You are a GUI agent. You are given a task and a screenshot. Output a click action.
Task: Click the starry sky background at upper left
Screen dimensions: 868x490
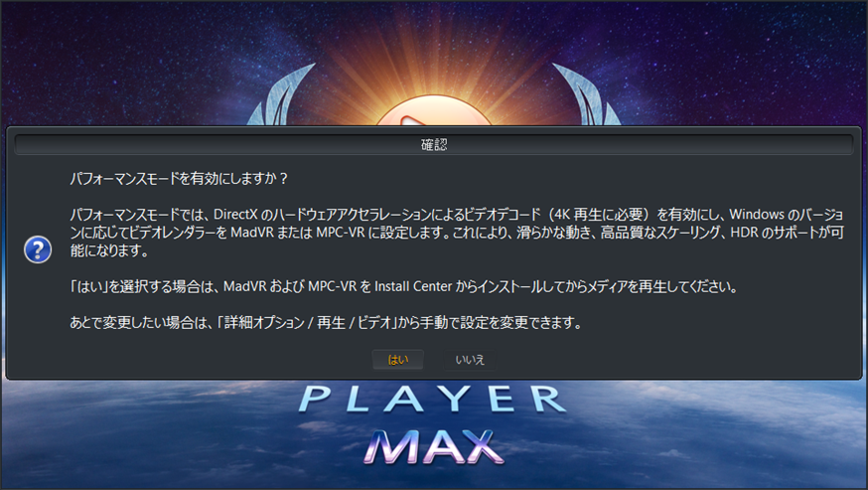[110, 56]
